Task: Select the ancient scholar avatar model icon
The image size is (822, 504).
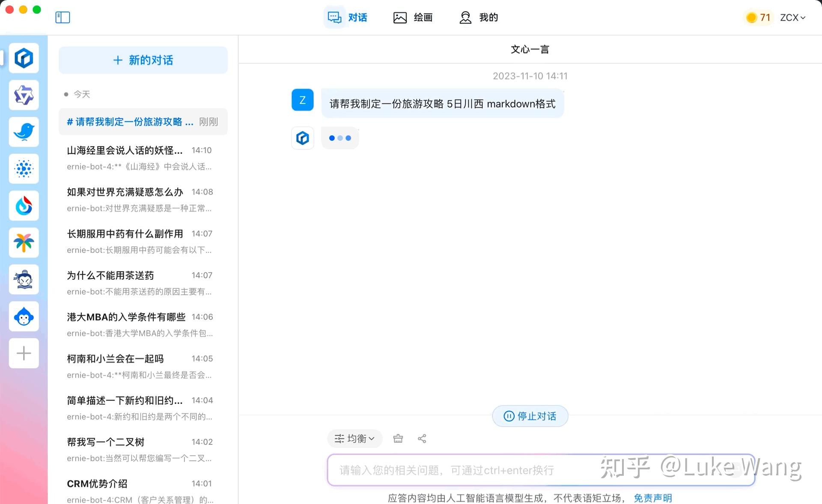Action: point(24,279)
